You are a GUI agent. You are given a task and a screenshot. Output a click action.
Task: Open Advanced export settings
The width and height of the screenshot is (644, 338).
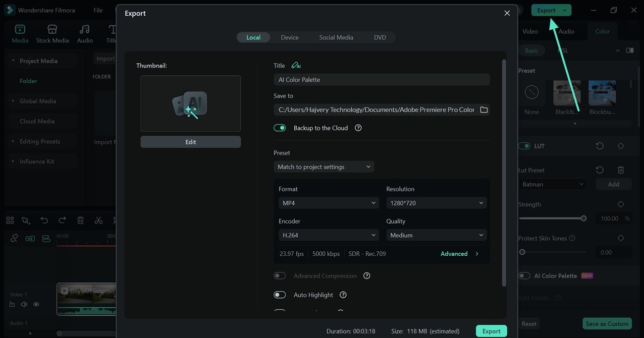(459, 254)
